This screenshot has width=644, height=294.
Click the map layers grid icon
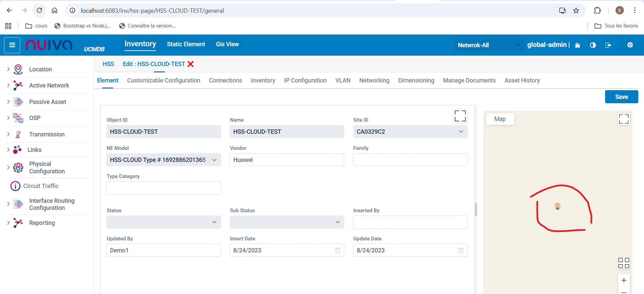624,263
